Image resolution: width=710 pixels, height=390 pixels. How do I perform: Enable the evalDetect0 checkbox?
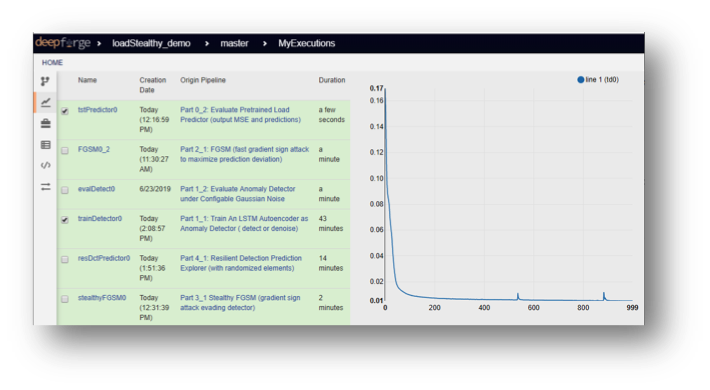point(65,190)
